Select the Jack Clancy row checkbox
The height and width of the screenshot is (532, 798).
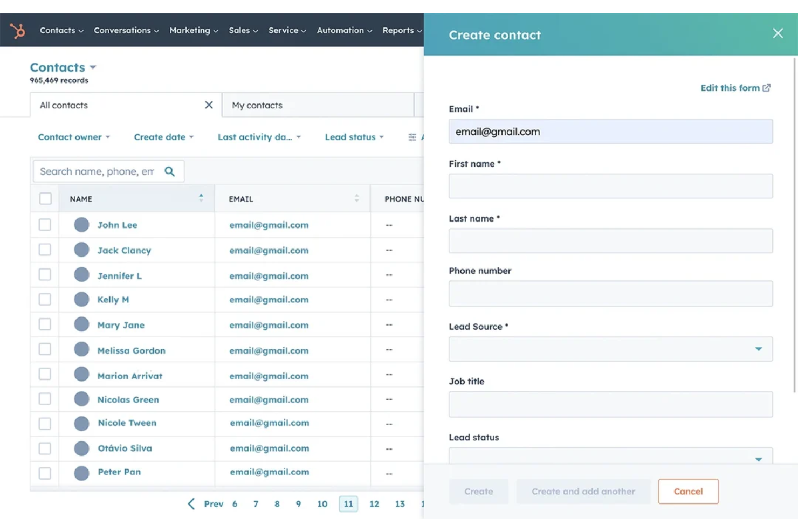point(45,250)
